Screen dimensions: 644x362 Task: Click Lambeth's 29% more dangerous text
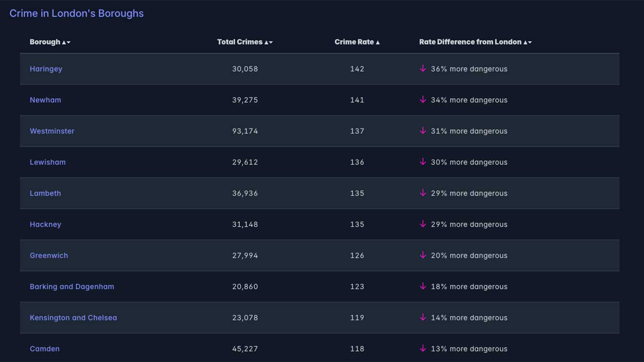tap(469, 193)
